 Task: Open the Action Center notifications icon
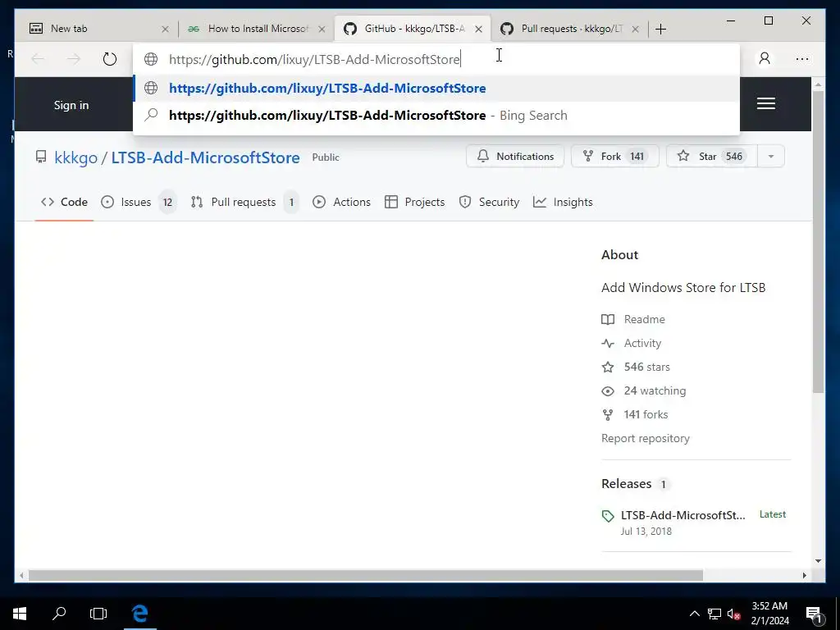(814, 614)
